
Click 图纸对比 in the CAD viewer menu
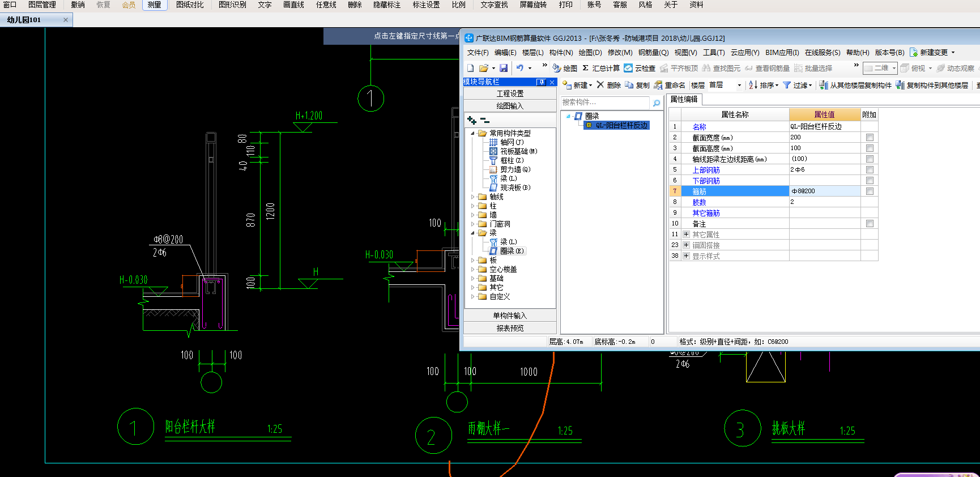tap(190, 5)
